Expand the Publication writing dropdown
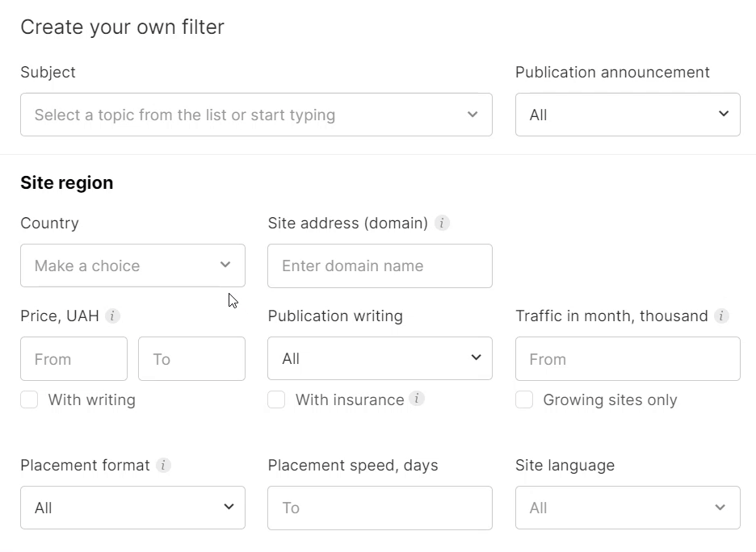Viewport: 756px width, 552px height. tap(380, 358)
